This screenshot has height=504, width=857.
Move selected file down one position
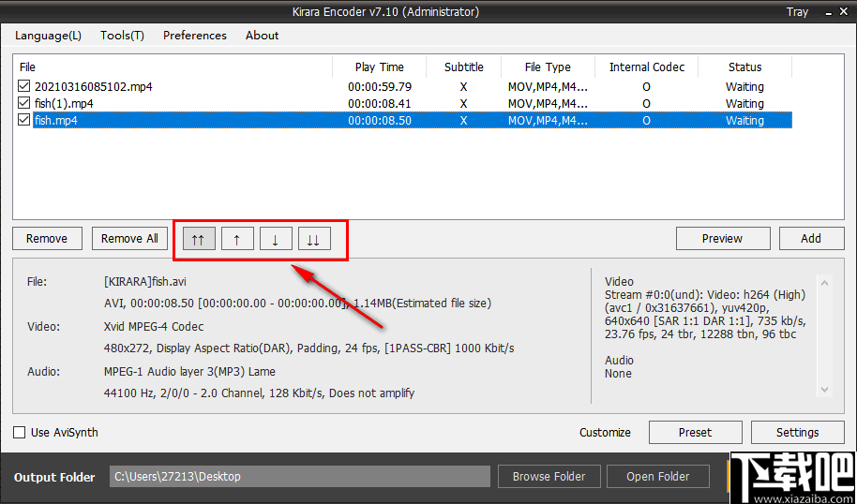[276, 239]
